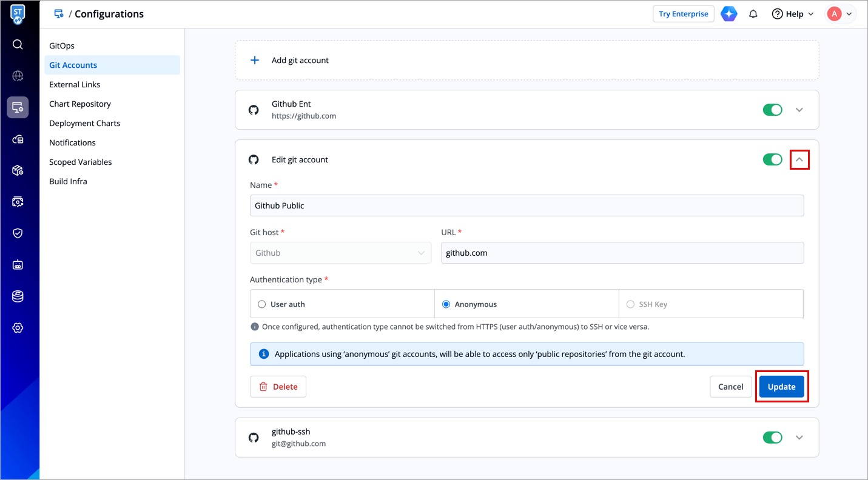Open the notifications bell icon
Viewport: 868px width, 480px height.
(x=753, y=14)
